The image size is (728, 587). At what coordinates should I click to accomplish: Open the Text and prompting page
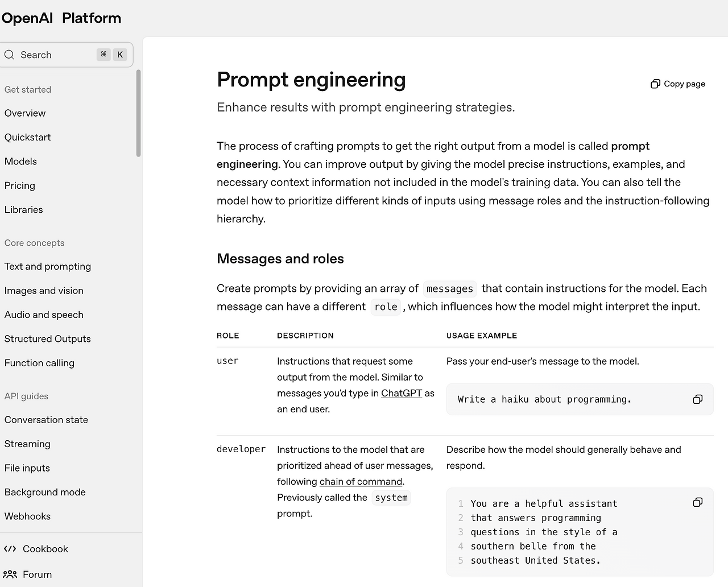(48, 266)
